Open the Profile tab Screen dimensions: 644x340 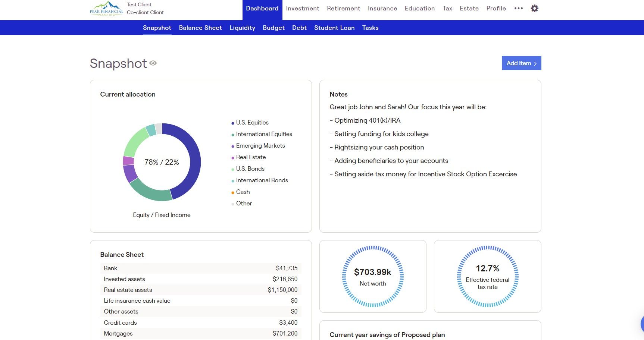(x=496, y=9)
